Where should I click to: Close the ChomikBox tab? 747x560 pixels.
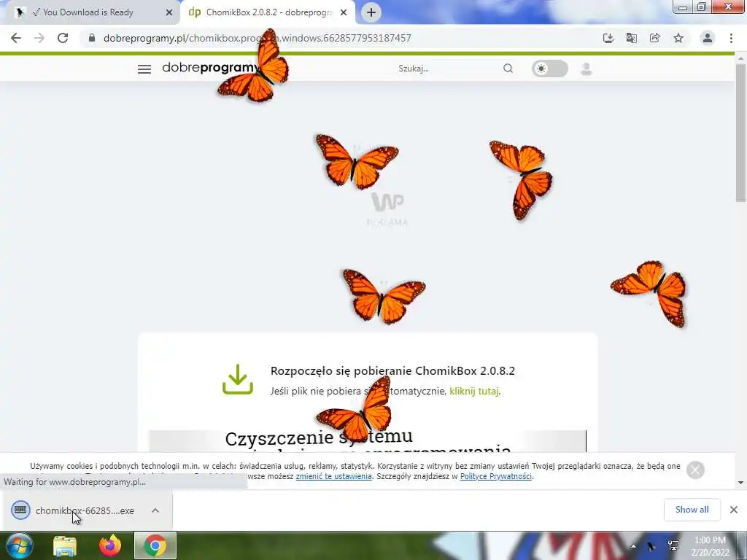344,13
